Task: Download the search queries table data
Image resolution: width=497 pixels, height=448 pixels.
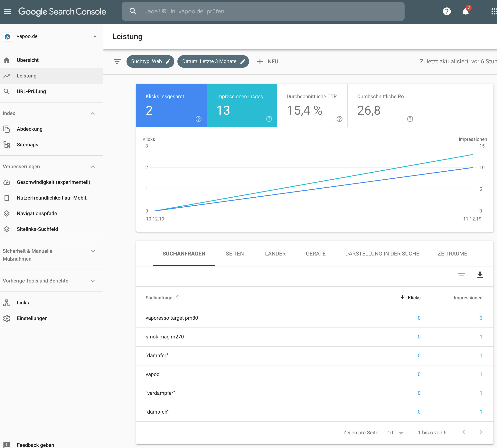Action: [480, 275]
